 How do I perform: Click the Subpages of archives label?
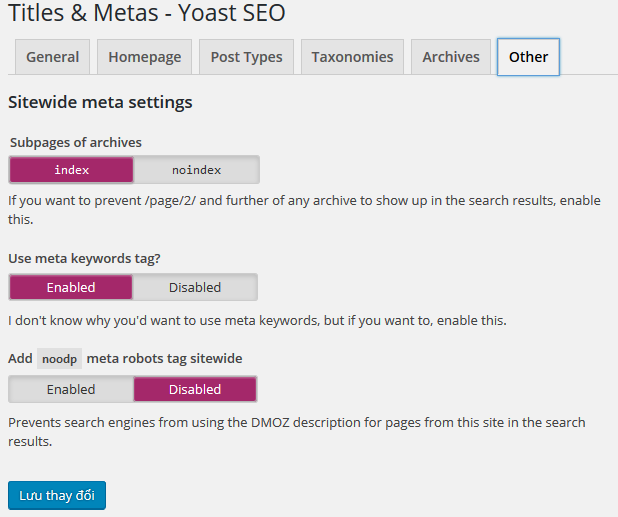76,142
